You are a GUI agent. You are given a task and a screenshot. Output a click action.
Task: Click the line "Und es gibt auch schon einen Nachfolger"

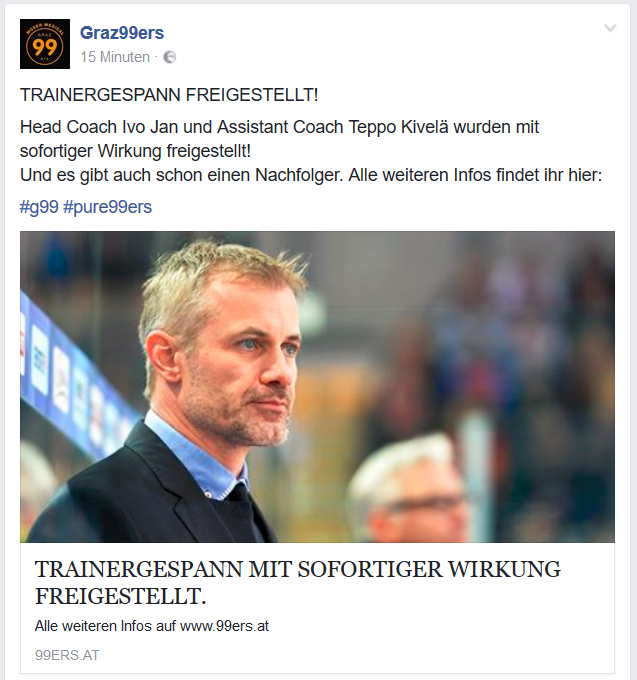pyautogui.click(x=180, y=175)
